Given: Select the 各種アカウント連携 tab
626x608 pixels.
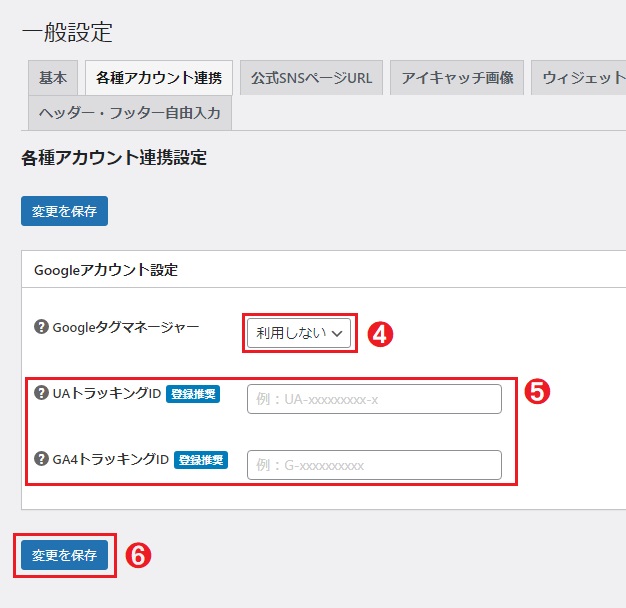Looking at the screenshot, I should 159,78.
